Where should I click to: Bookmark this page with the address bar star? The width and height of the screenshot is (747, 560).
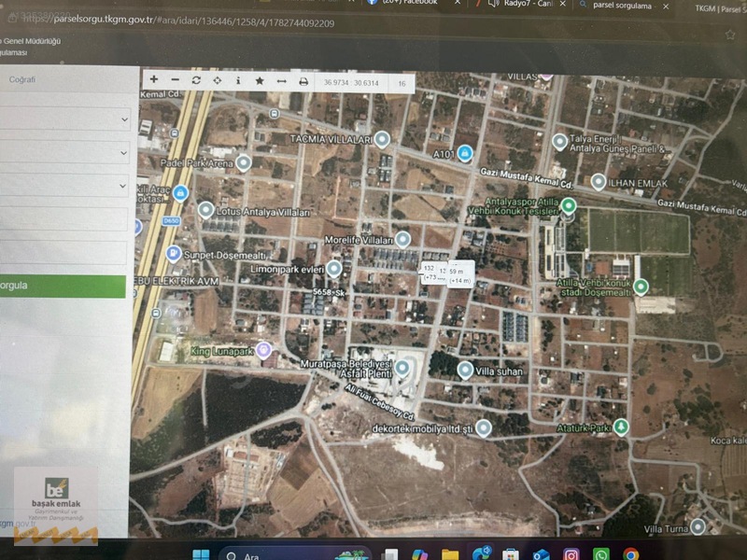(730, 35)
